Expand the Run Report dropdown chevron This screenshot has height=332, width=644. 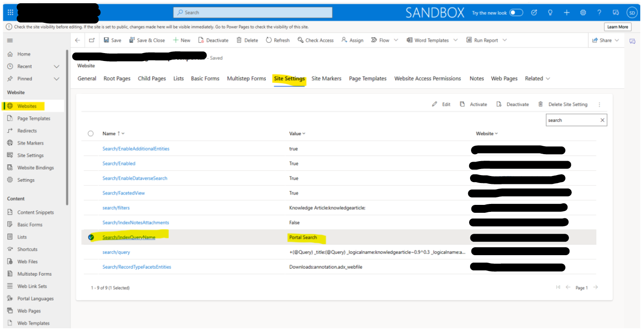pyautogui.click(x=505, y=41)
